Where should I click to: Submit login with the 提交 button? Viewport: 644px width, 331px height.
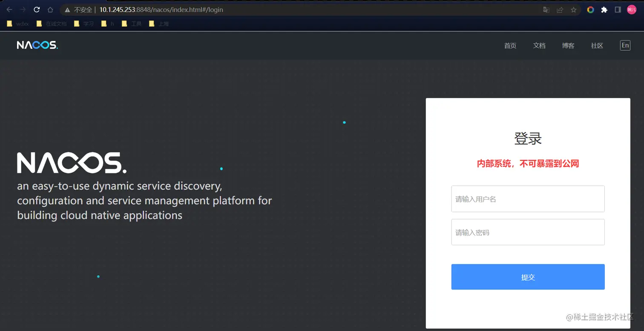[528, 277]
